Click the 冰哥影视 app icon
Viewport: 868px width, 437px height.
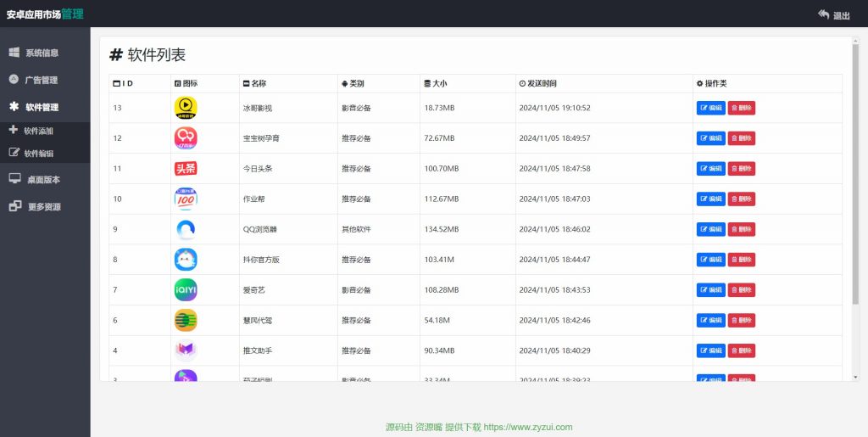[x=186, y=108]
